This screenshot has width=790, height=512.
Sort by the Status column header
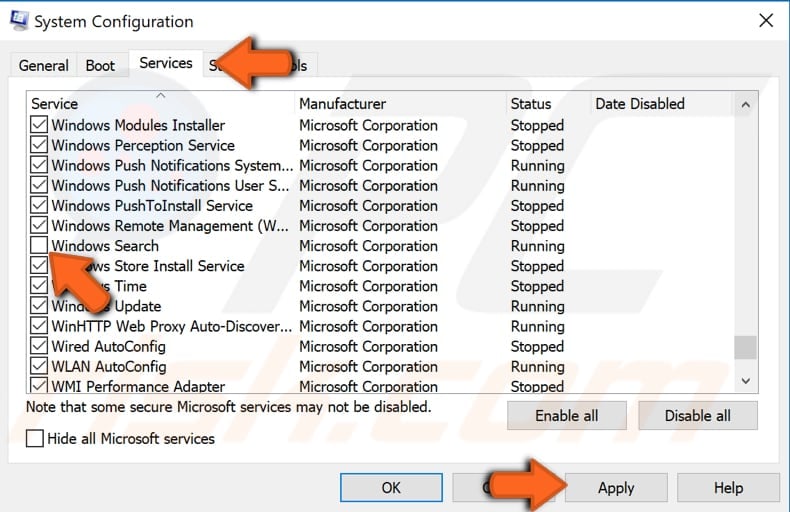(548, 103)
